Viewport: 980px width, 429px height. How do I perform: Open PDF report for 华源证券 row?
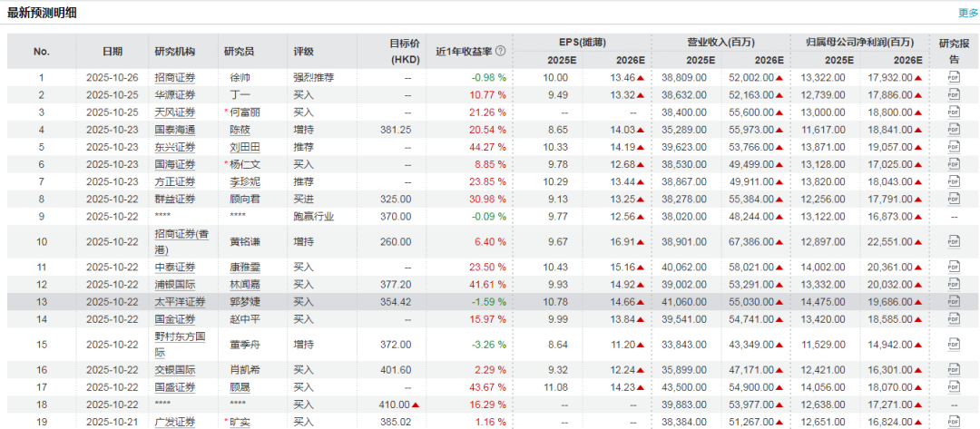point(954,95)
